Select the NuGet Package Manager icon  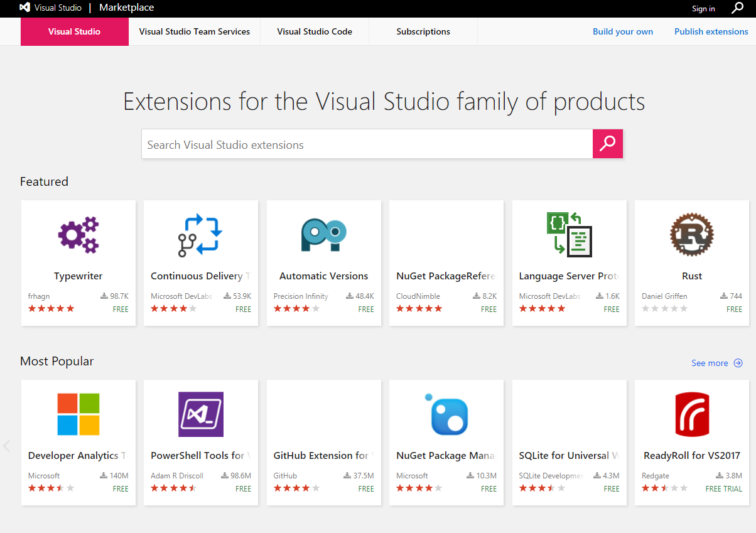click(x=446, y=414)
